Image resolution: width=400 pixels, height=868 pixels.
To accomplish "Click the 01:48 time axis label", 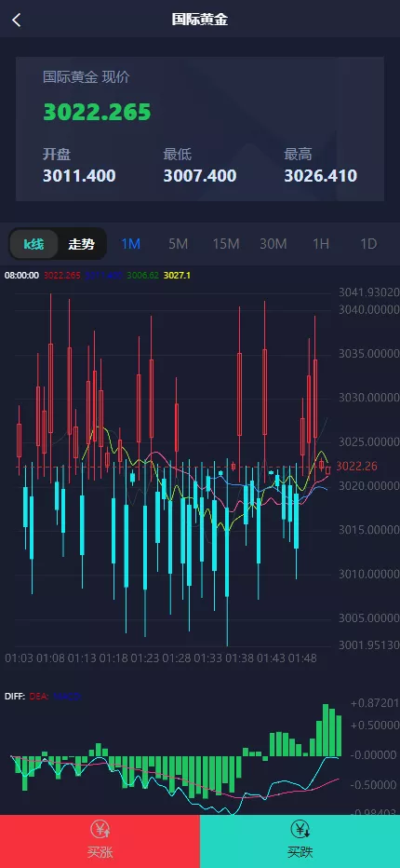I will point(302,658).
